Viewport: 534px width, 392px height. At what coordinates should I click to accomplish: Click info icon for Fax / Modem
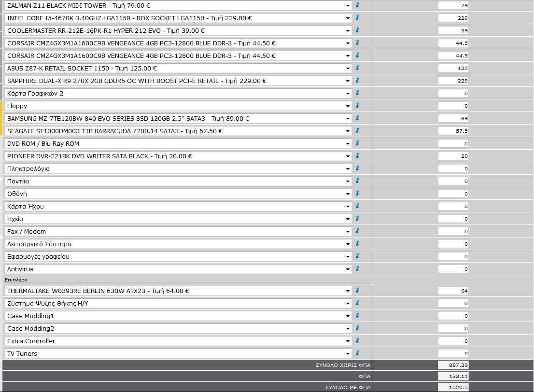point(357,231)
